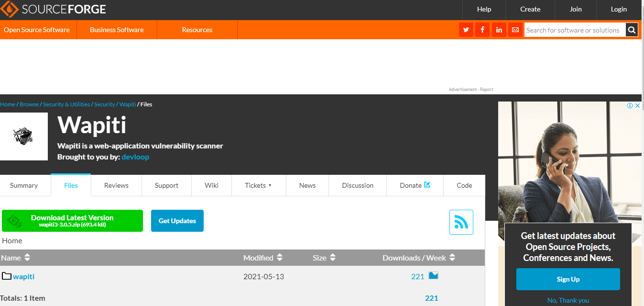644x306 pixels.
Task: Click Join in the top bar
Action: pyautogui.click(x=576, y=9)
